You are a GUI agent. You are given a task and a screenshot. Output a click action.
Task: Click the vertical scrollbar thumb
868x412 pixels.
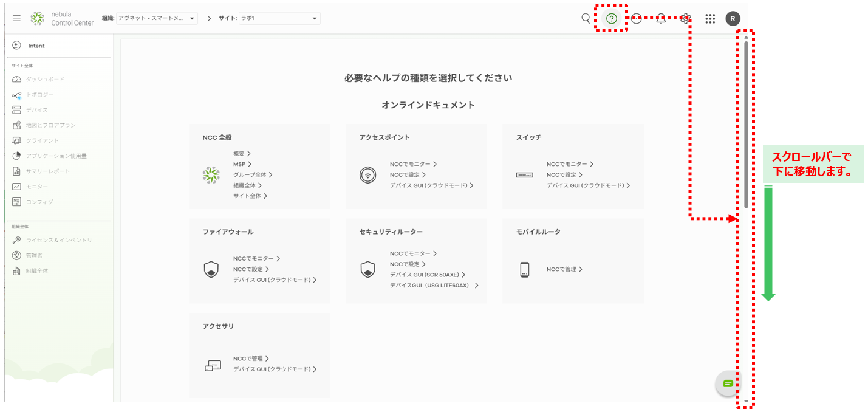coord(746,125)
